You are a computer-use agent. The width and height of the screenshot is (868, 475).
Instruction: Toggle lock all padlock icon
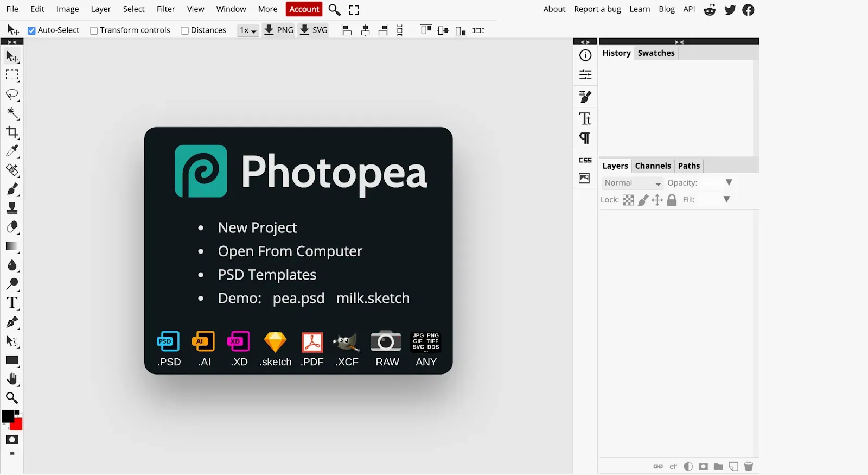click(x=672, y=200)
